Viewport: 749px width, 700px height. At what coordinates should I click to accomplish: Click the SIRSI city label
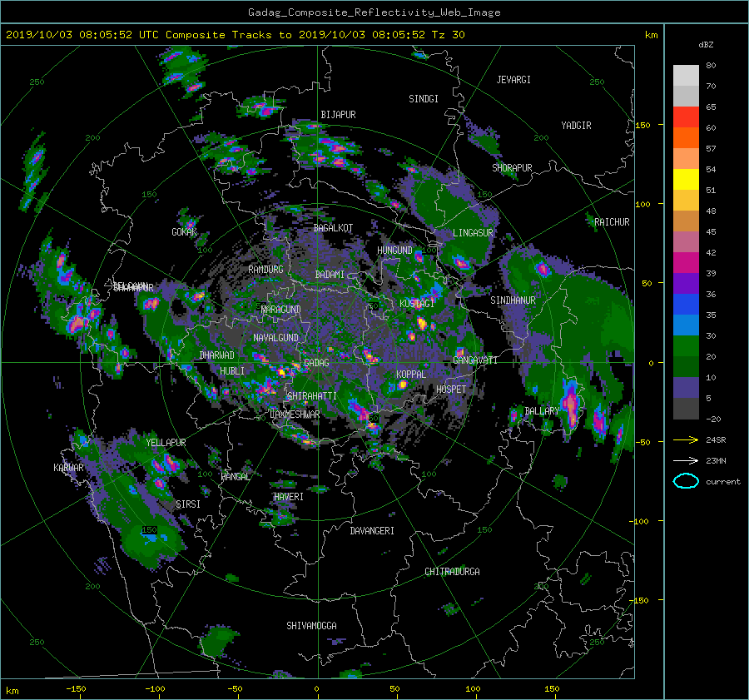click(x=188, y=504)
